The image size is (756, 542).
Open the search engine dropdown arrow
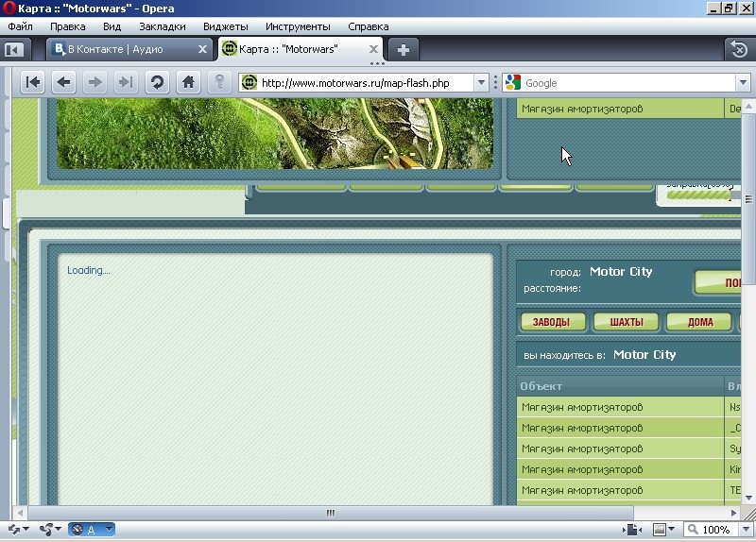tap(742, 83)
